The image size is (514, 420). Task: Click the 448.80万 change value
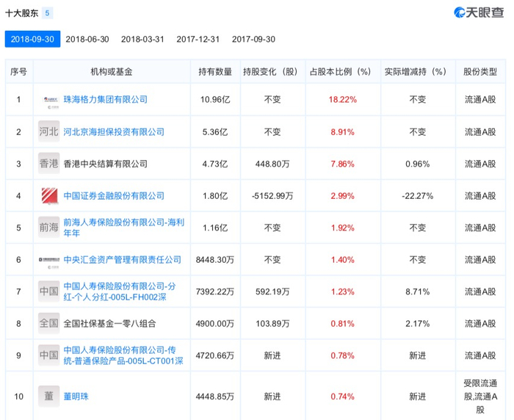click(272, 164)
